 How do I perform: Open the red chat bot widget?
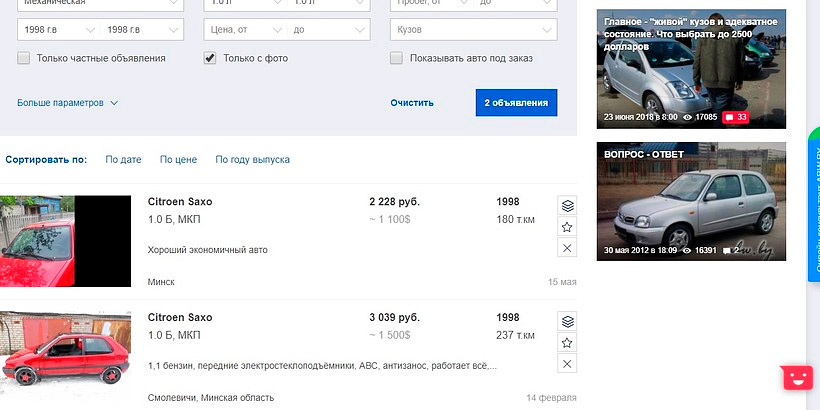pyautogui.click(x=797, y=377)
